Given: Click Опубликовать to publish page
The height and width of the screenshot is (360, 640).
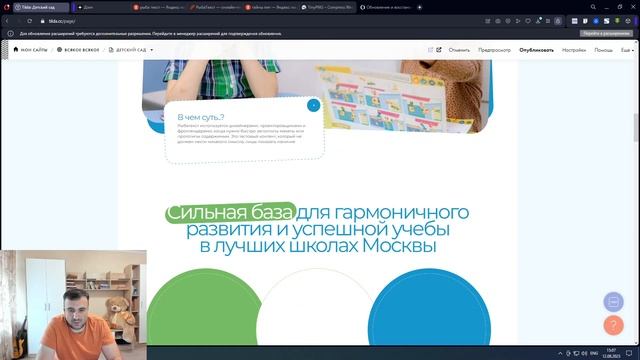Looking at the screenshot, I should point(536,50).
